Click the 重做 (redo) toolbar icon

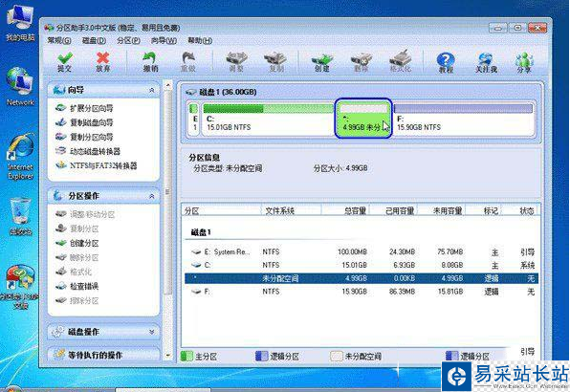pyautogui.click(x=188, y=61)
